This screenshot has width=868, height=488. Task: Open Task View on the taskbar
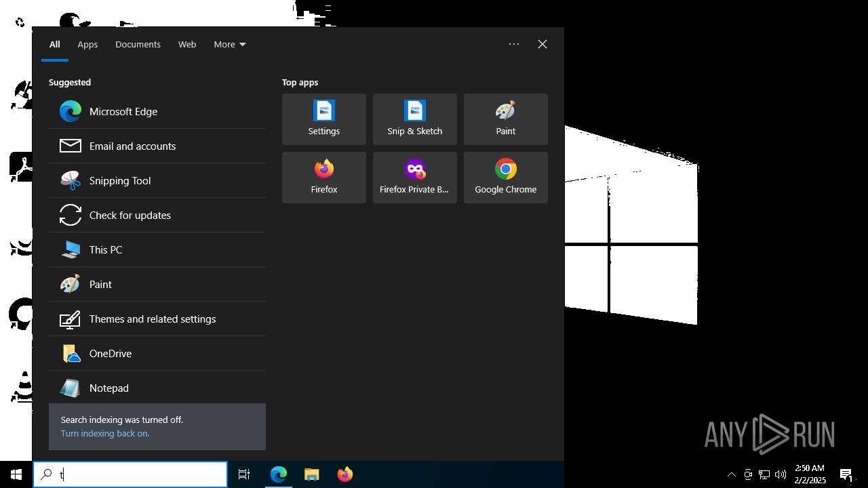pos(244,474)
